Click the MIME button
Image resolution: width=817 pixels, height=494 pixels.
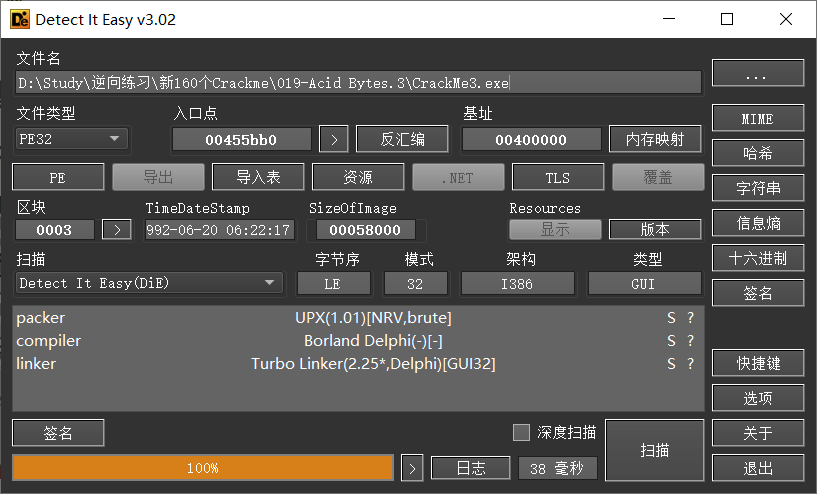758,118
